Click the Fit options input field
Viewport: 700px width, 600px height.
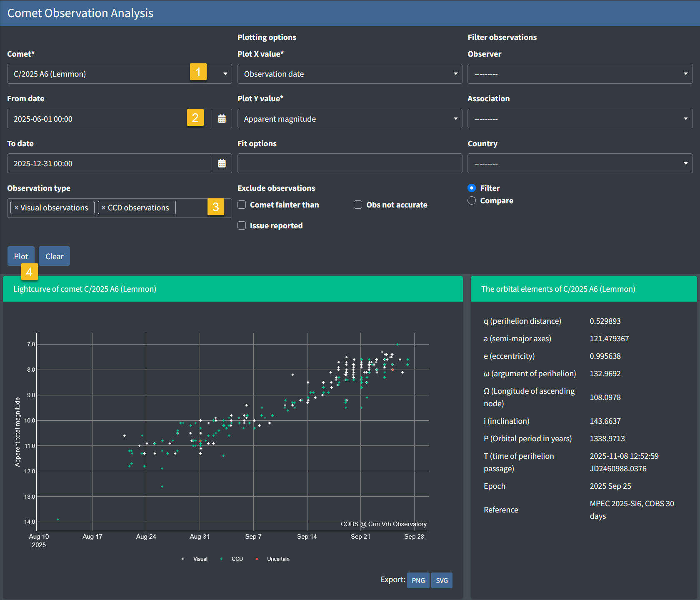[350, 163]
